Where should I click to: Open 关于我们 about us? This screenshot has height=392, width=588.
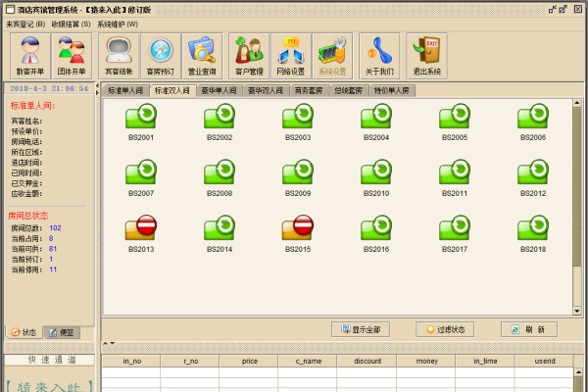(379, 56)
